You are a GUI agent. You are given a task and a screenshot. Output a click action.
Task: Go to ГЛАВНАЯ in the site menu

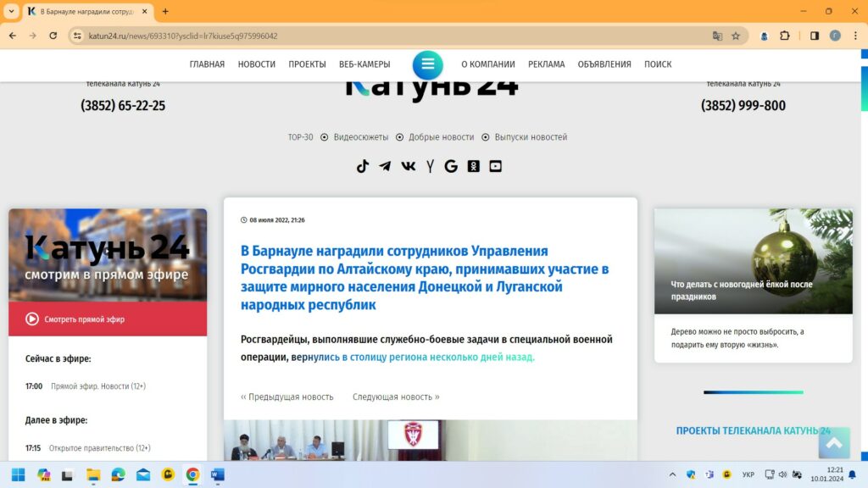(207, 64)
